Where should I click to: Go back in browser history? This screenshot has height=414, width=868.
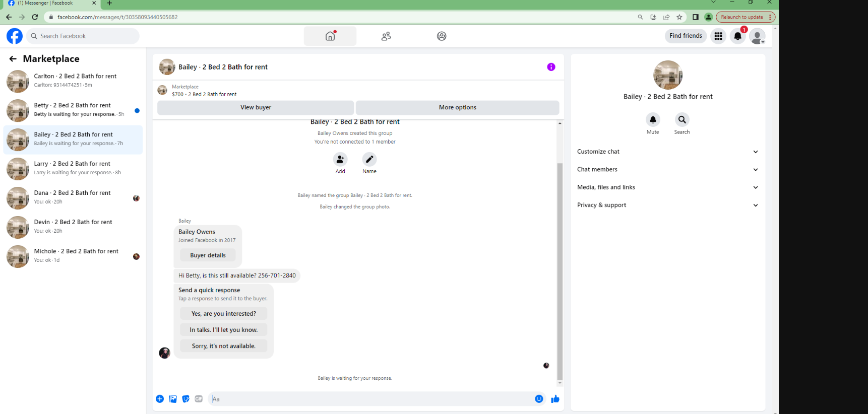9,17
